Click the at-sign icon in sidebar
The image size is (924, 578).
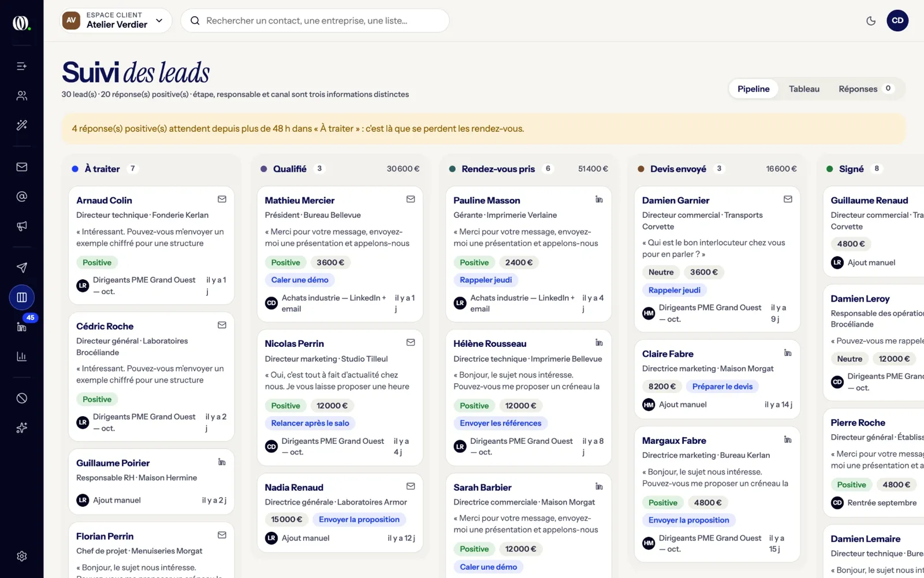coord(21,197)
